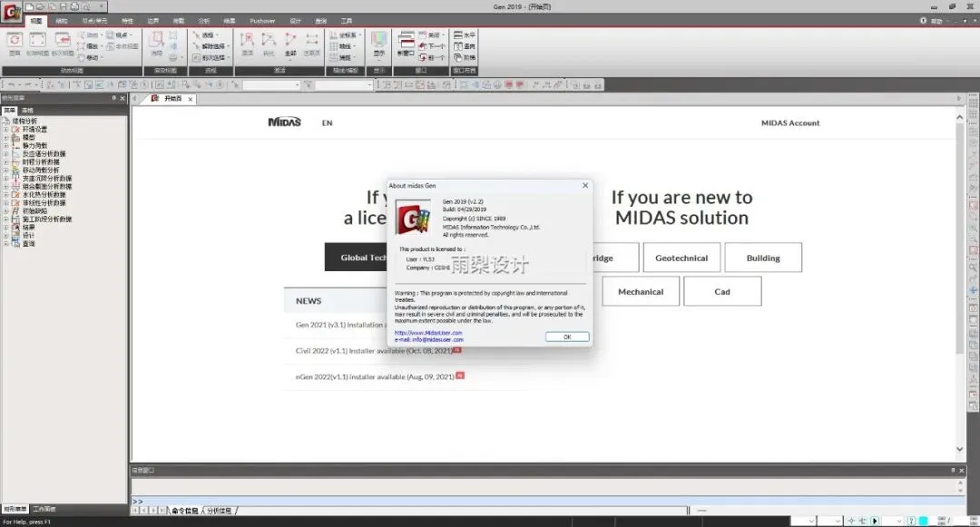Click the 消隐 hidden-line icon
The height and width of the screenshot is (527, 980).
pos(156,44)
